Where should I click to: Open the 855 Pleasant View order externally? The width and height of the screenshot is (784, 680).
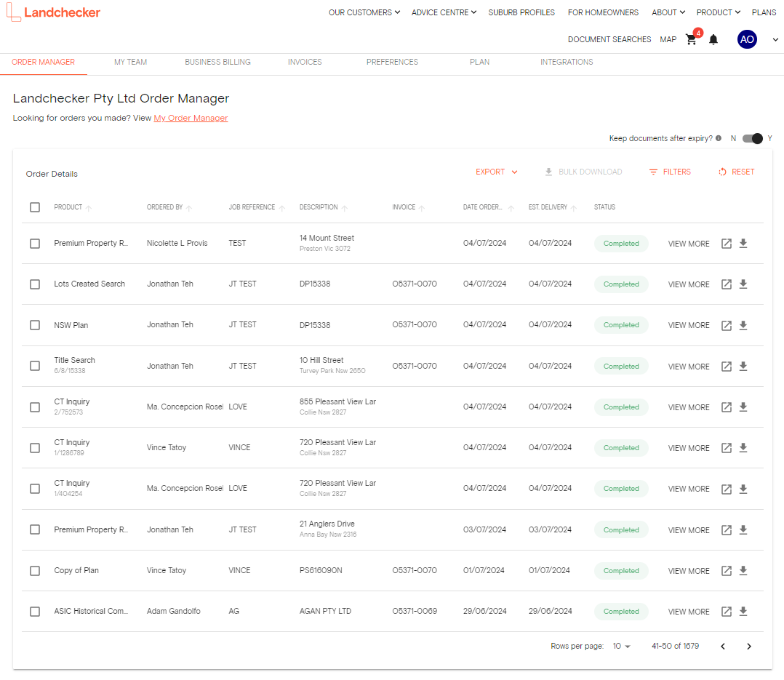727,407
